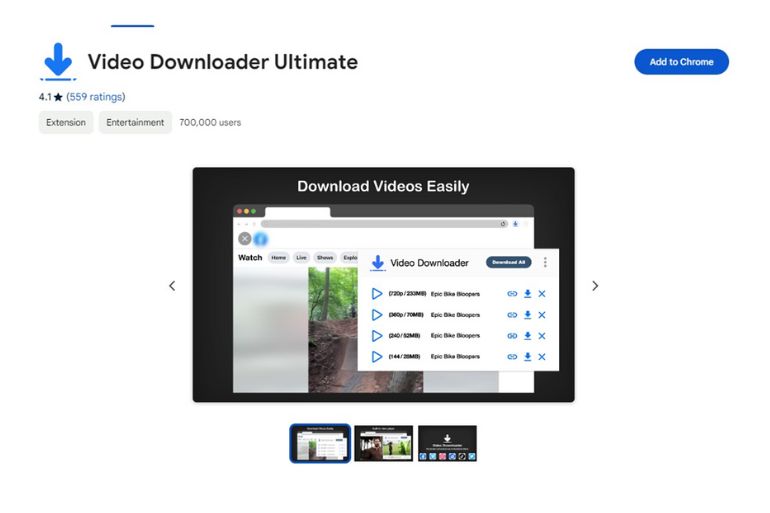
Task: Open the Home tab in the Watch bar
Action: click(278, 257)
